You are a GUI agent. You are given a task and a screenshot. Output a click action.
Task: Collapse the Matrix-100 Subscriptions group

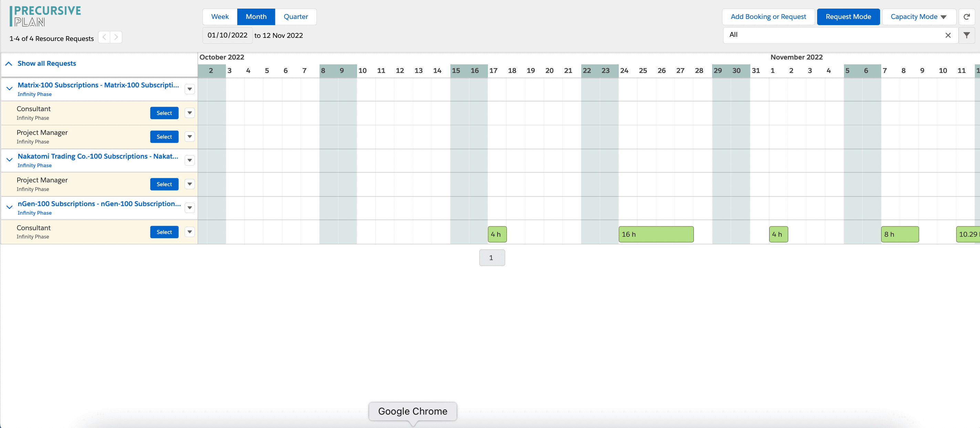(10, 88)
